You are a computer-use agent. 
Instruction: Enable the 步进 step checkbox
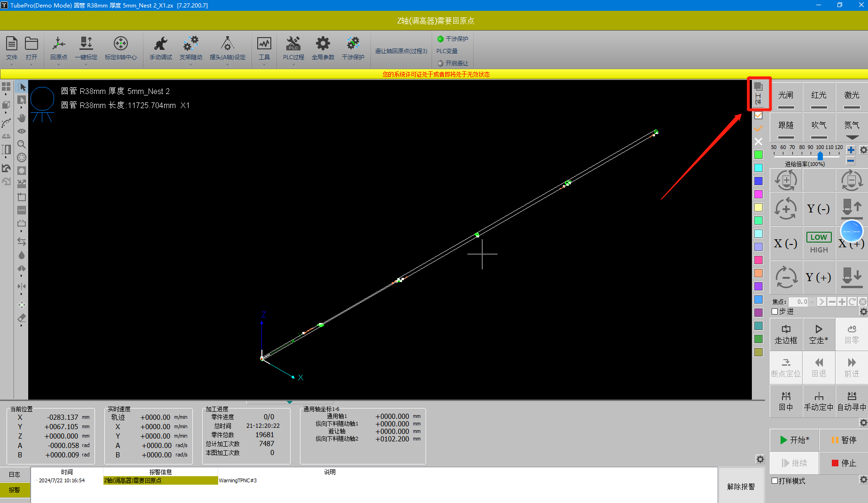pyautogui.click(x=775, y=312)
